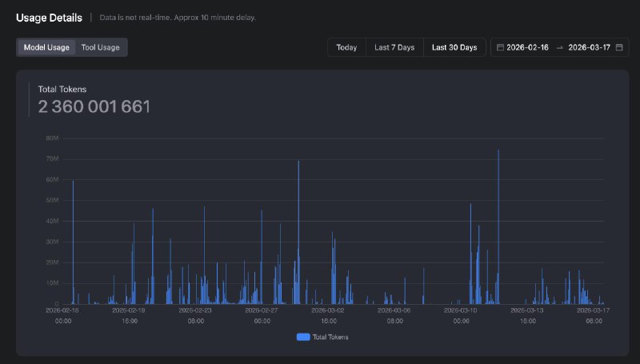This screenshot has width=640, height=364.
Task: Select the Last 30 Days range
Action: (x=454, y=47)
